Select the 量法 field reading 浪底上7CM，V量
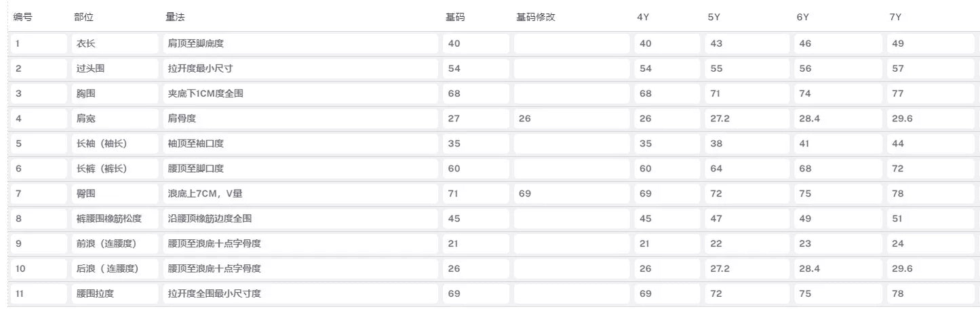980x309 pixels. [300, 194]
